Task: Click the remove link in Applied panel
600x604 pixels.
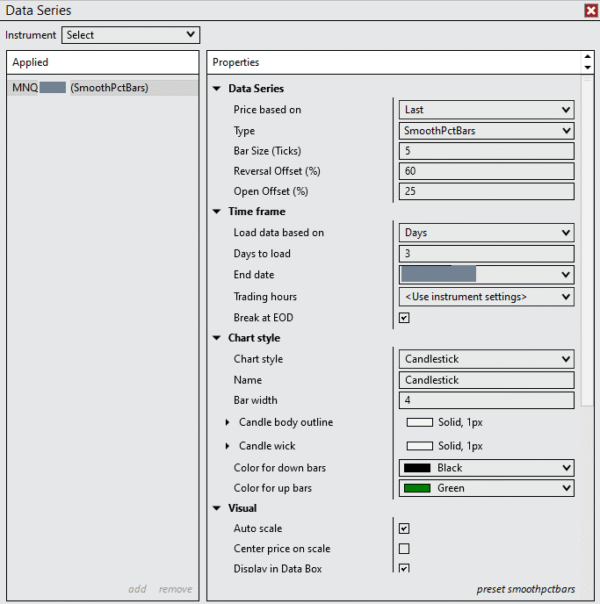Action: pyautogui.click(x=175, y=589)
